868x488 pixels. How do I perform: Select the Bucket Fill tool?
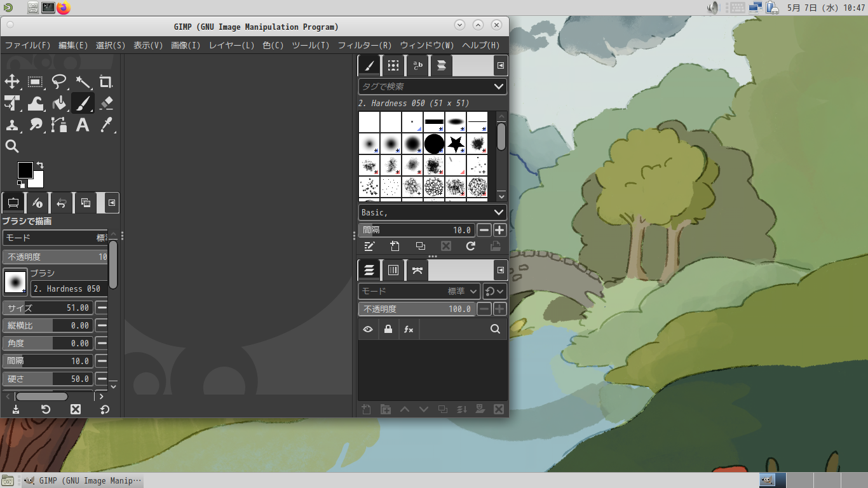[x=59, y=103]
